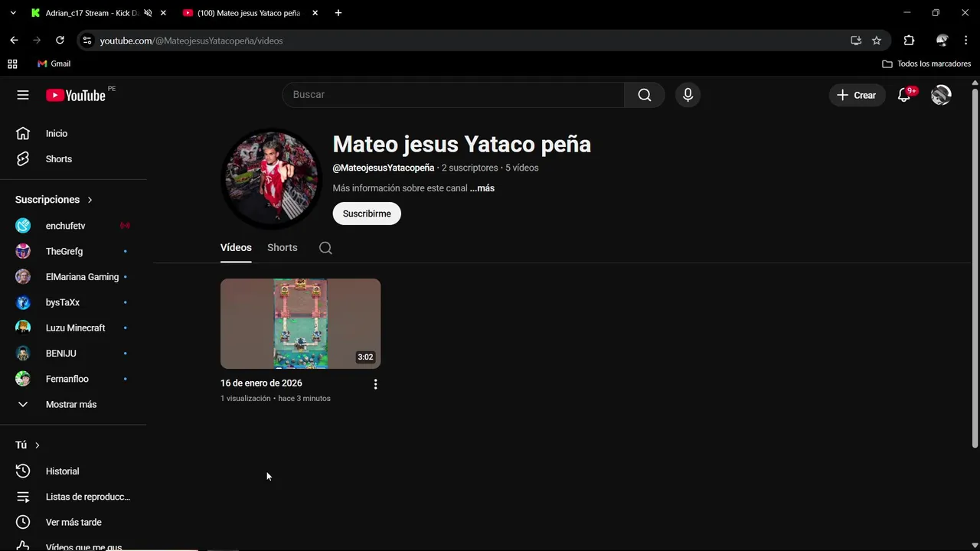Open the YouTube hamburger guide menu
The image size is (980, 551).
coord(23,95)
